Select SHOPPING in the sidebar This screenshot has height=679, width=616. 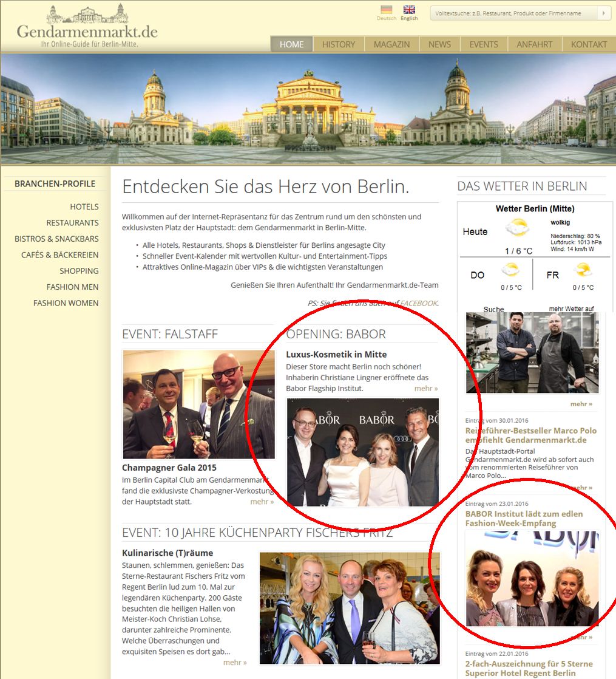(79, 271)
